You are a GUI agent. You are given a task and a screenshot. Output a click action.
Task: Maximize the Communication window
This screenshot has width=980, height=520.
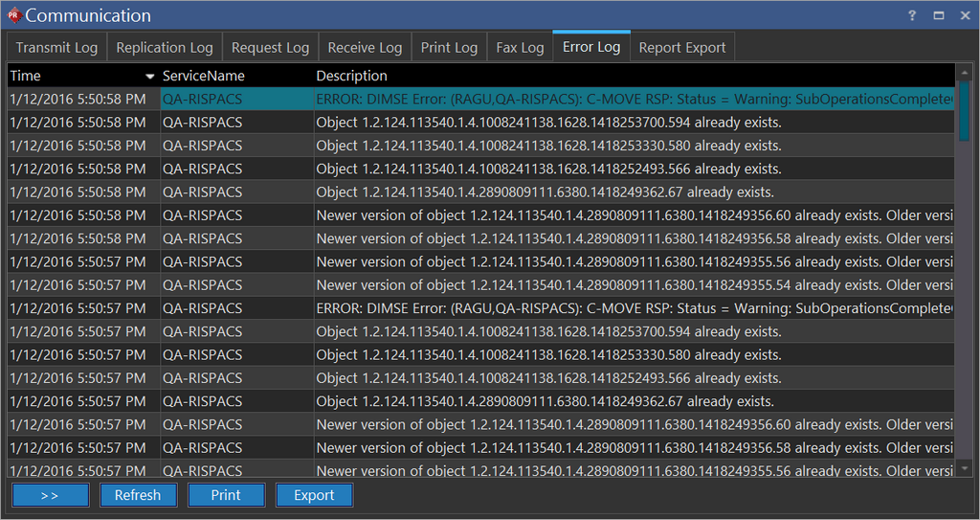click(x=939, y=15)
